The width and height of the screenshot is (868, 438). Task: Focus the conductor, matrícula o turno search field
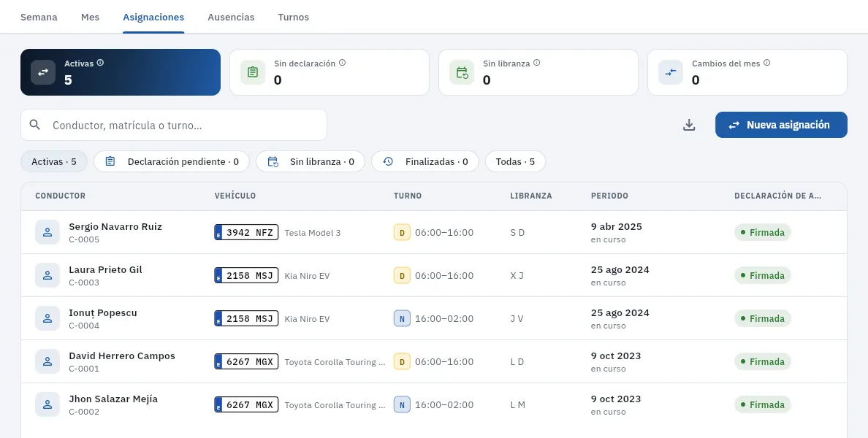174,125
